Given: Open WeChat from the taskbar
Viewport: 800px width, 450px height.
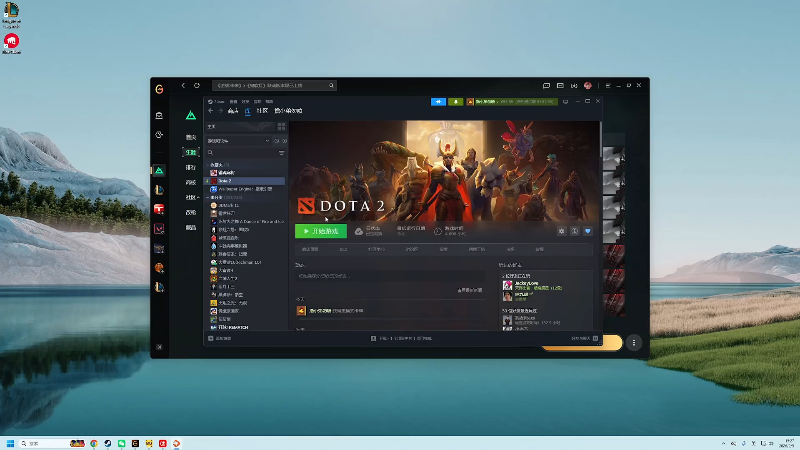Looking at the screenshot, I should [121, 443].
